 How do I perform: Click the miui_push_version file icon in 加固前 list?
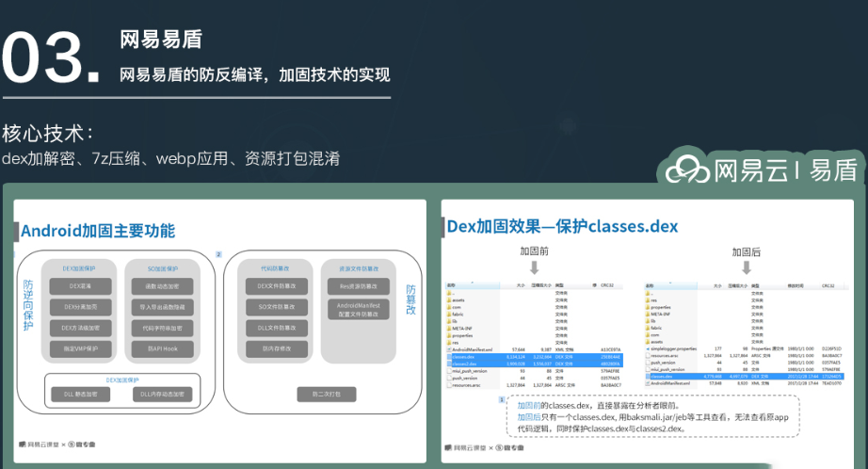tap(449, 371)
